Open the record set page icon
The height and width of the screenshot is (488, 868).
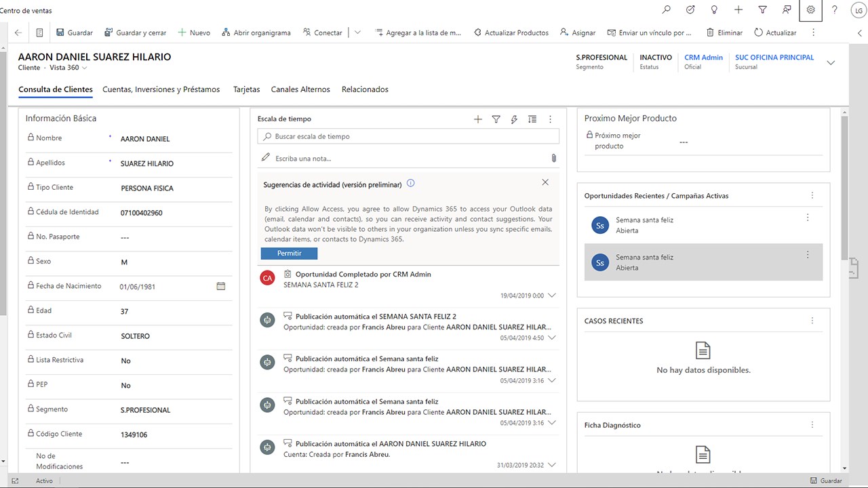coord(40,33)
